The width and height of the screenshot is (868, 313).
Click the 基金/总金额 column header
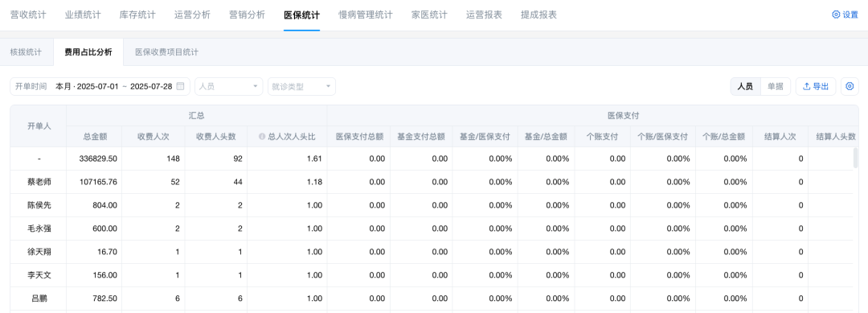[547, 136]
